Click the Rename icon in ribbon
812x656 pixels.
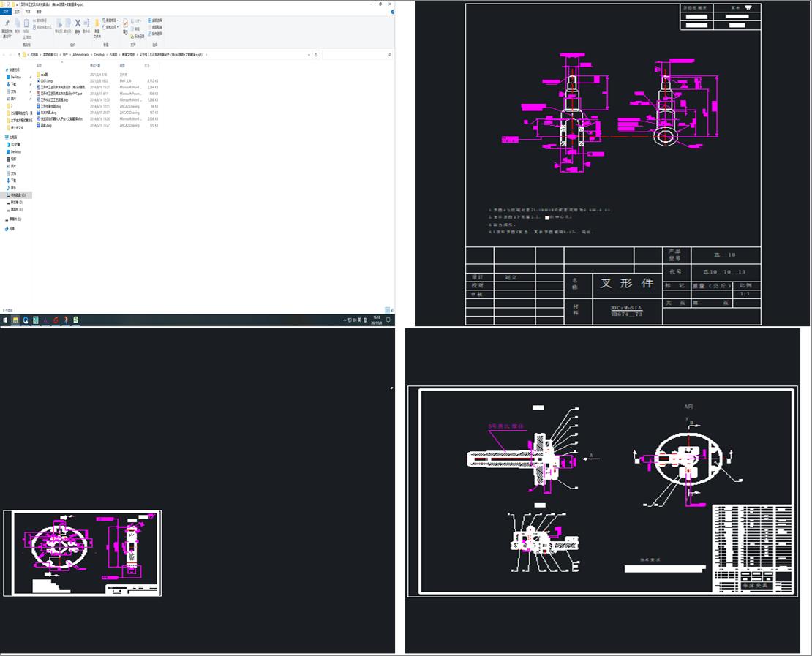pos(86,24)
